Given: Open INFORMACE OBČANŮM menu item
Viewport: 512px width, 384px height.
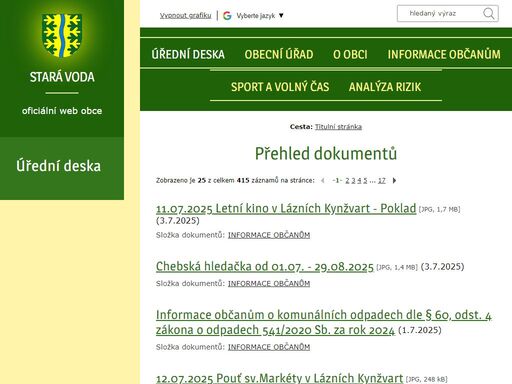Looking at the screenshot, I should (x=444, y=54).
